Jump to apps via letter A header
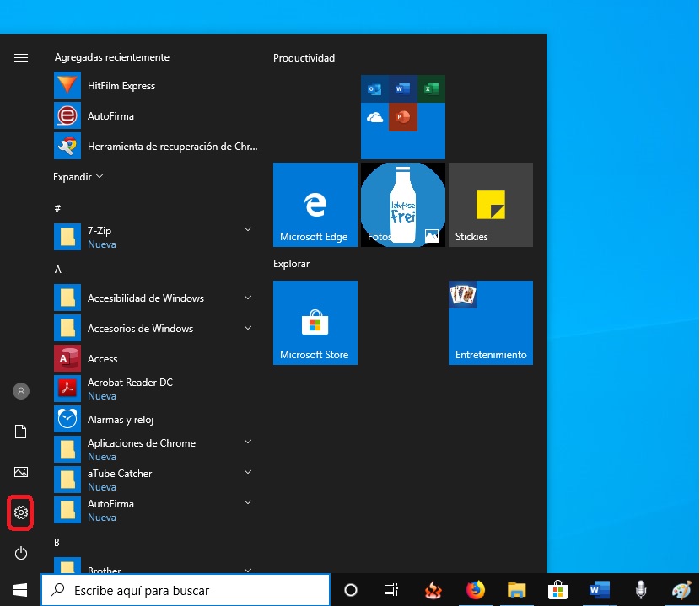This screenshot has height=606, width=700. click(x=58, y=270)
